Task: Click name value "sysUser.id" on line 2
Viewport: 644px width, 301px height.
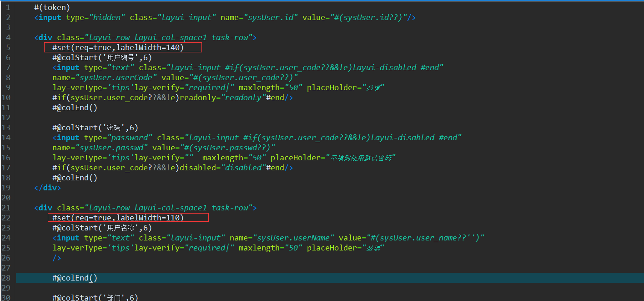Action: pos(271,17)
